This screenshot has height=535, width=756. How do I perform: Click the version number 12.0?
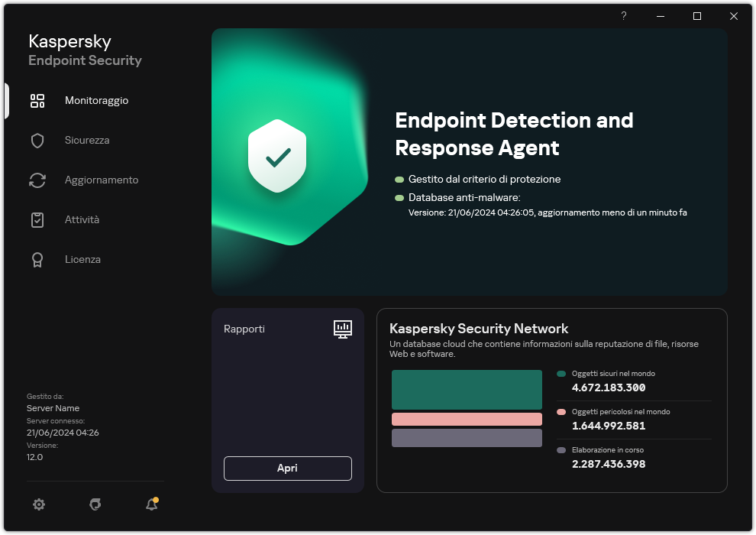(x=34, y=457)
